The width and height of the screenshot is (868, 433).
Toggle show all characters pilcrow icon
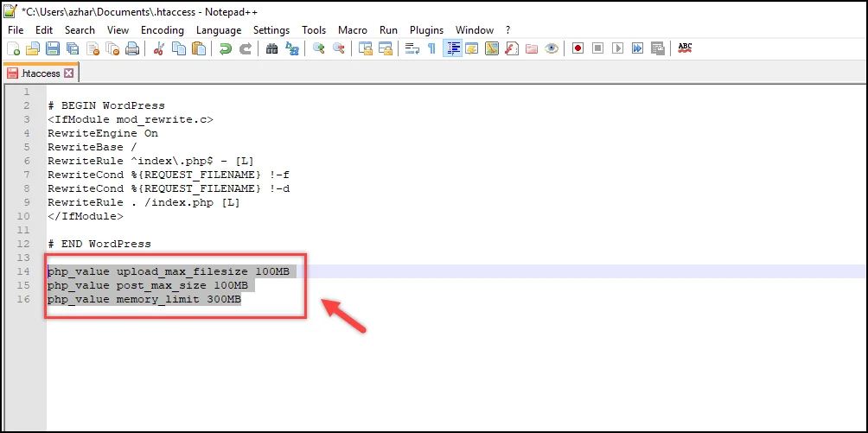[x=431, y=49]
